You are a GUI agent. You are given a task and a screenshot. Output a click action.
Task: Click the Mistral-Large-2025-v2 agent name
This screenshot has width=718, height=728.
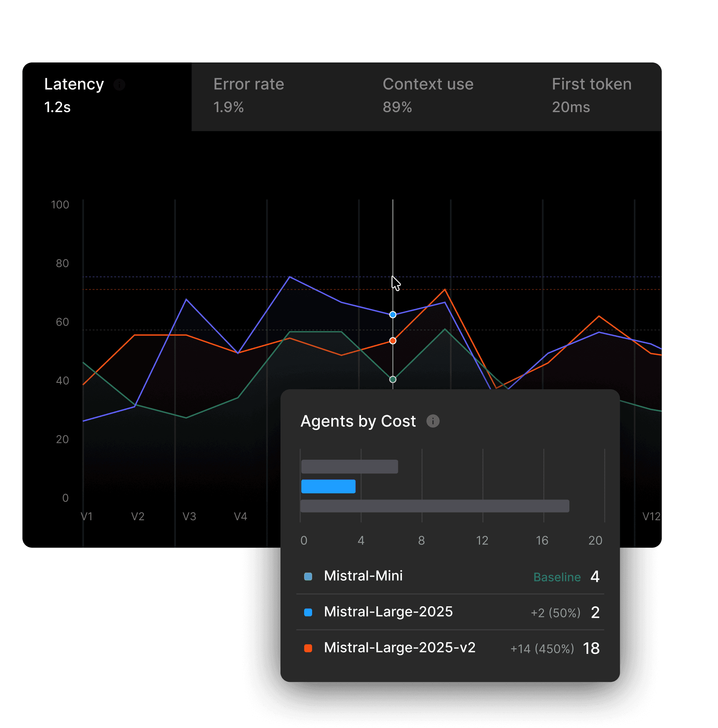(399, 648)
